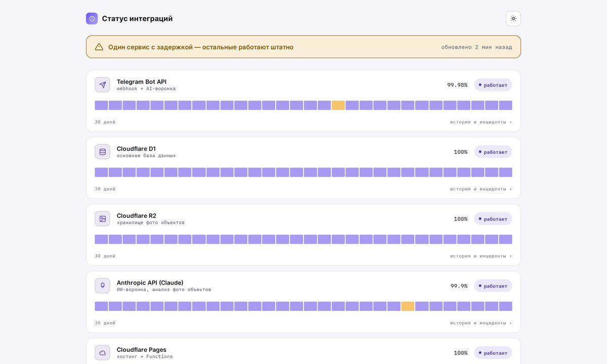Click the webhook + AI-воронка subtitle
Image resolution: width=607 pixels, height=364 pixels.
pos(146,88)
